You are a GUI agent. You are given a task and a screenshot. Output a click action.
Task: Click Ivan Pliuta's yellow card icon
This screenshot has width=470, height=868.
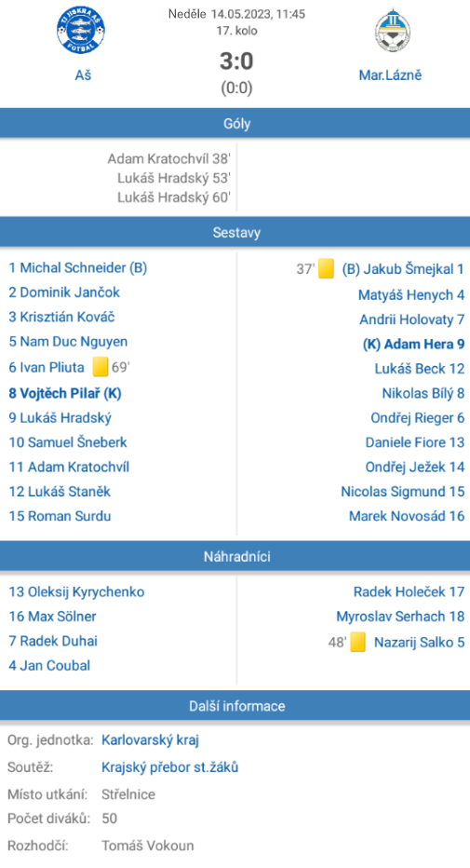click(x=101, y=367)
